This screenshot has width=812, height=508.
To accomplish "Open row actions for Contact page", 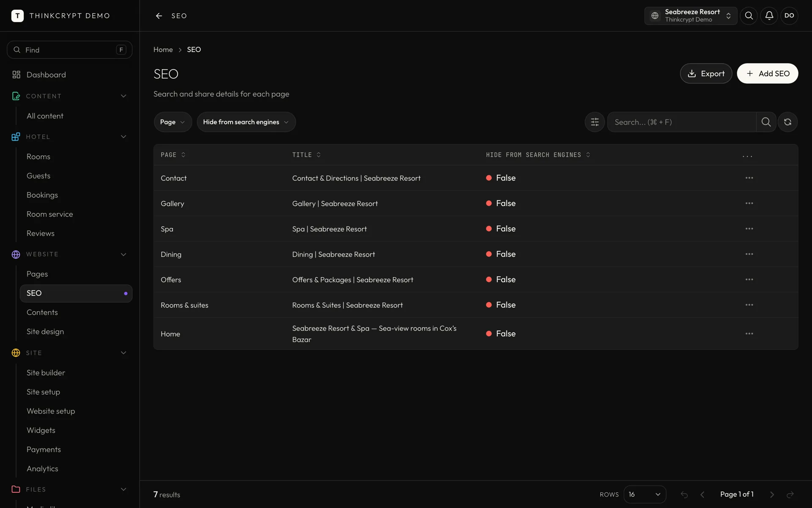I will click(x=749, y=178).
